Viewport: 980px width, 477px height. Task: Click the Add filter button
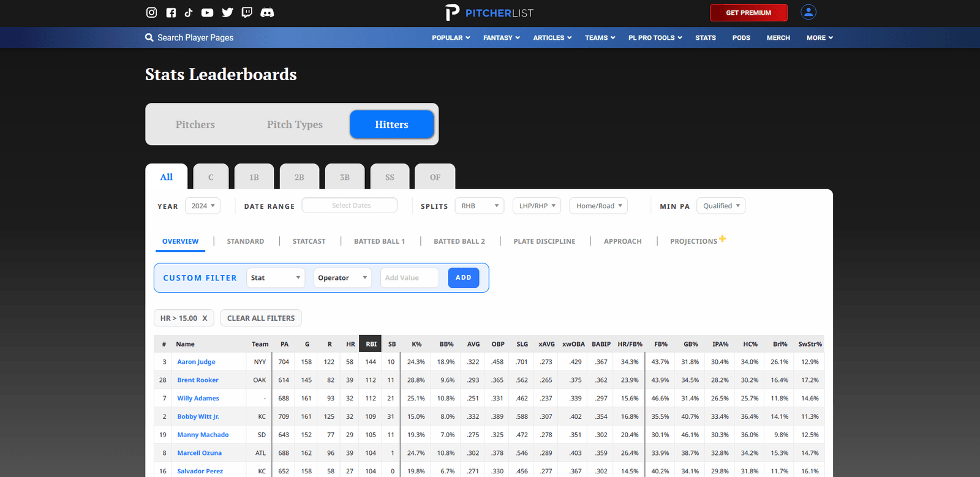(464, 277)
